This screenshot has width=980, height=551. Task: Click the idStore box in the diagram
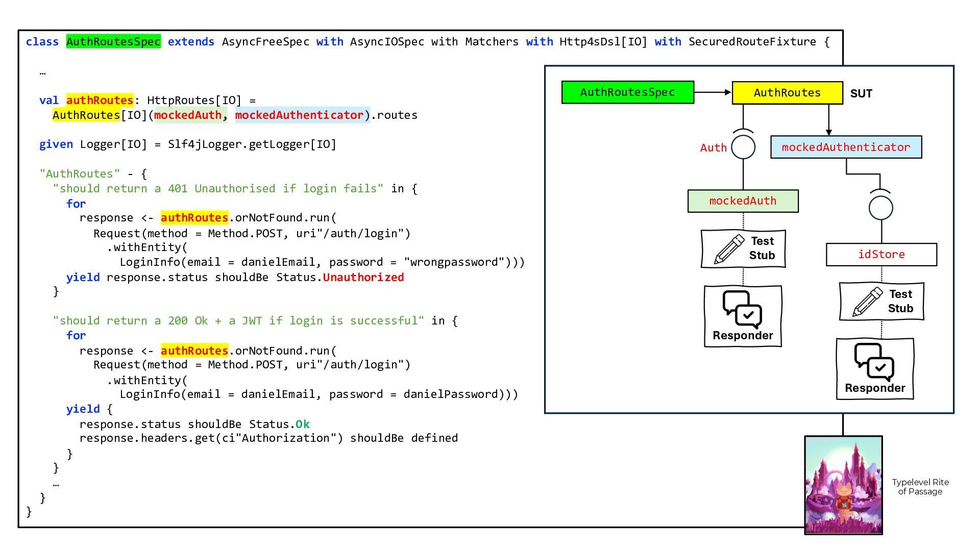point(881,255)
